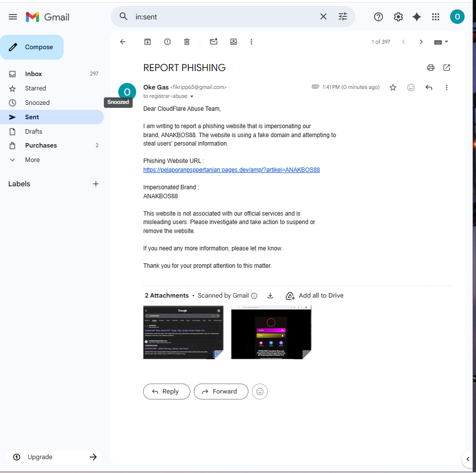Click the Move to inbox icon

click(234, 42)
